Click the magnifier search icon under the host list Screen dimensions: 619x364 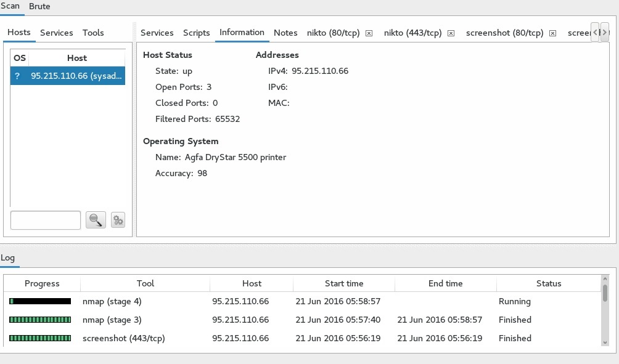(x=96, y=220)
